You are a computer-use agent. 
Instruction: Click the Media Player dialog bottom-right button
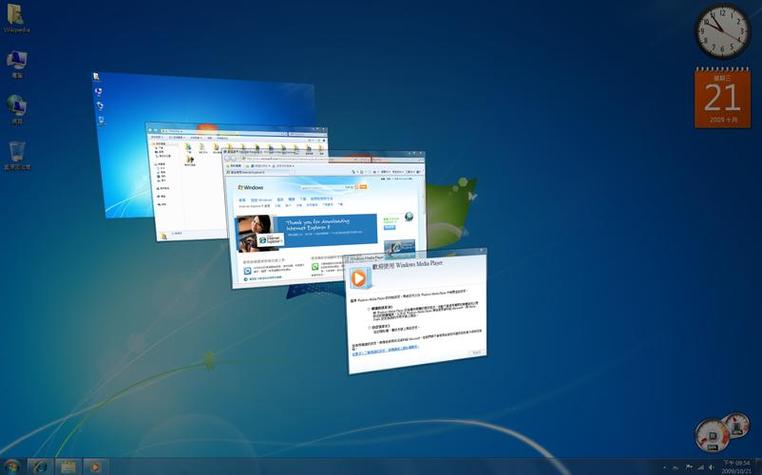coord(476,352)
